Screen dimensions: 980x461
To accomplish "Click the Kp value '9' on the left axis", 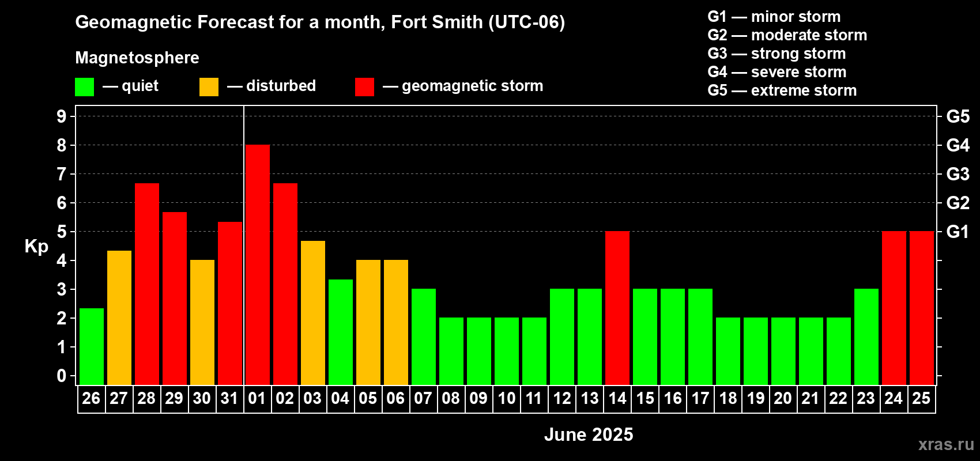I will coord(62,117).
